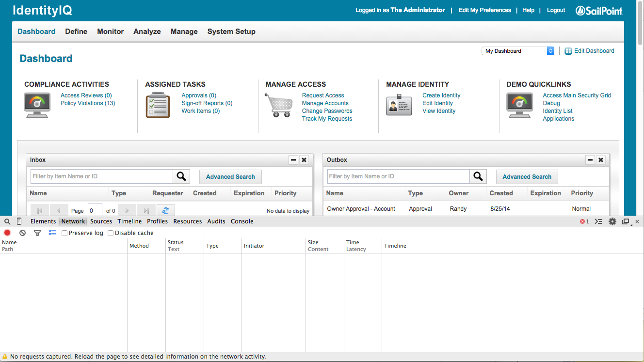644x362 pixels.
Task: Toggle the network filter funnel icon
Action: [37, 233]
